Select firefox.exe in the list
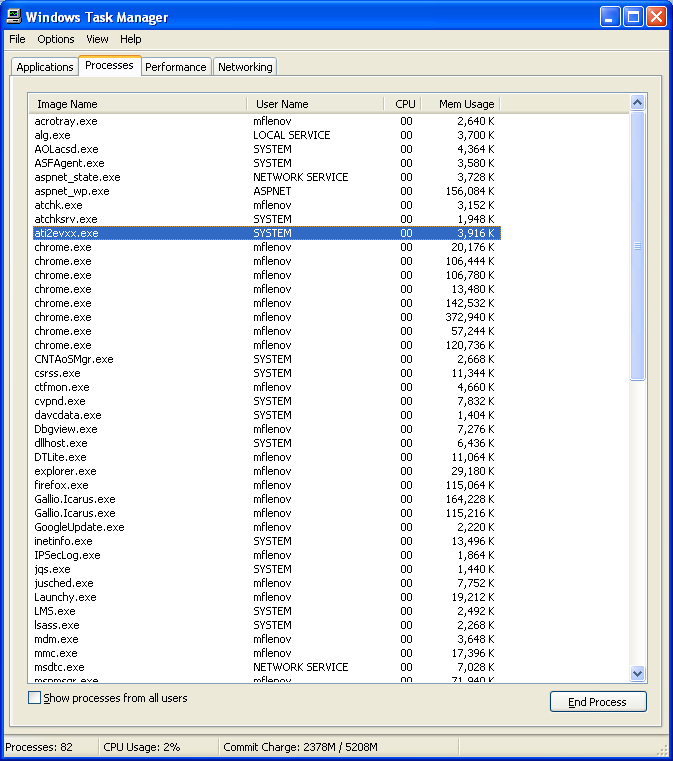 point(266,485)
